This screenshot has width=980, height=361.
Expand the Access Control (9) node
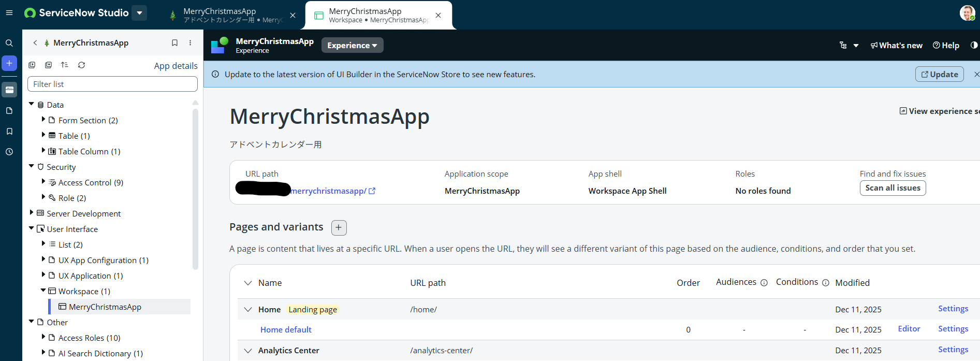(x=43, y=182)
